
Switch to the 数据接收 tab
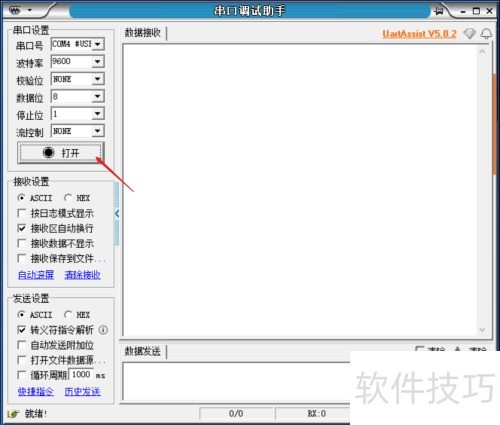coord(143,33)
